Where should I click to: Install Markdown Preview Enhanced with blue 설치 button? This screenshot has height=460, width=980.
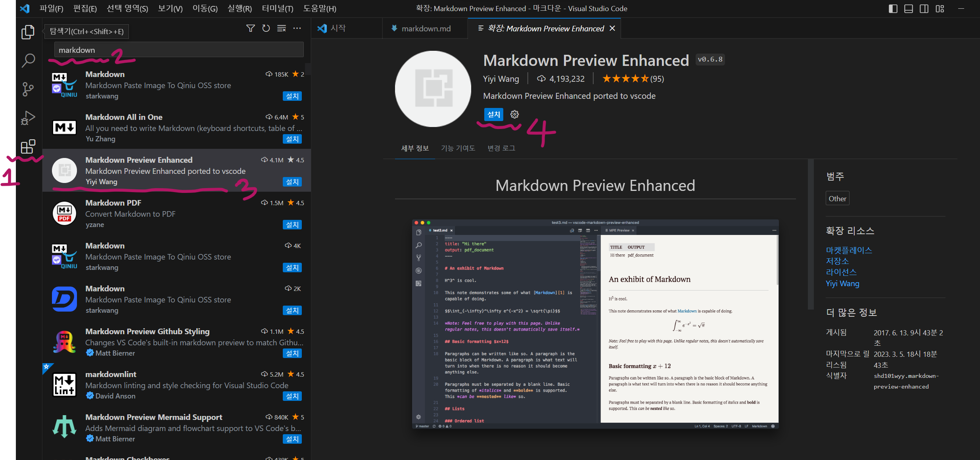click(493, 114)
